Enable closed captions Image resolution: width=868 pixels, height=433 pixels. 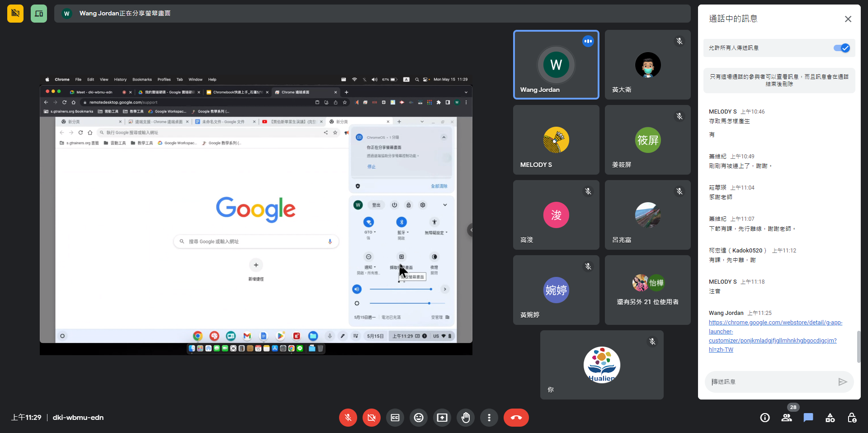(x=395, y=418)
